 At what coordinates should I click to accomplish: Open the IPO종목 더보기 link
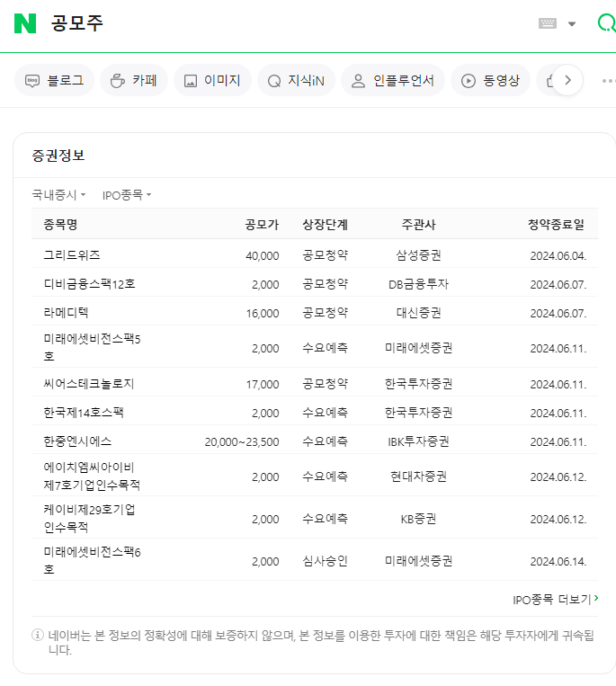pos(555,599)
